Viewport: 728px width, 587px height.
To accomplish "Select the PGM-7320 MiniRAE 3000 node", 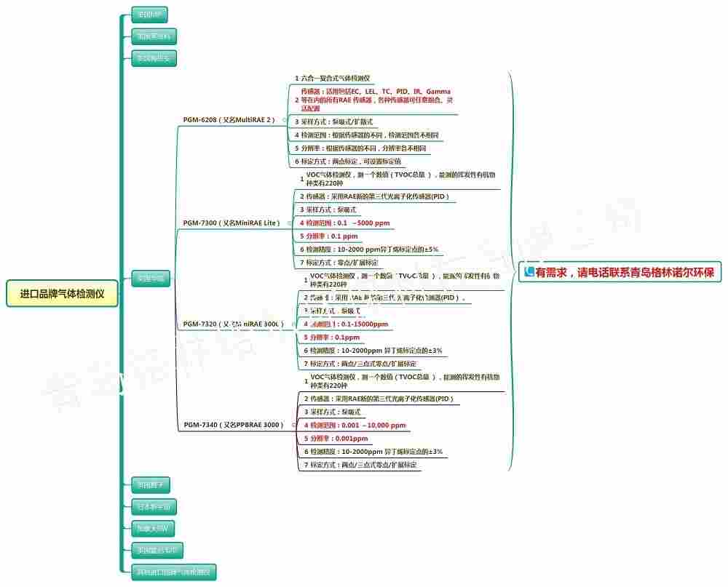I will [x=233, y=324].
